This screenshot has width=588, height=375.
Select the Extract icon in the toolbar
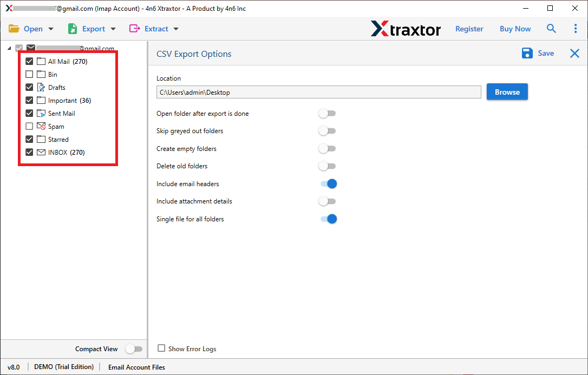[135, 28]
